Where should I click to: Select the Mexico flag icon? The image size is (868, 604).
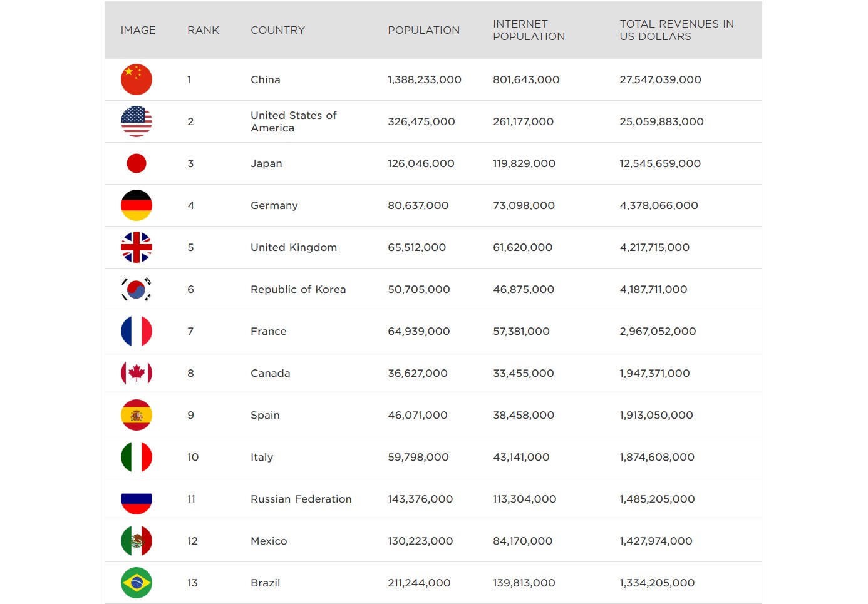tap(137, 541)
